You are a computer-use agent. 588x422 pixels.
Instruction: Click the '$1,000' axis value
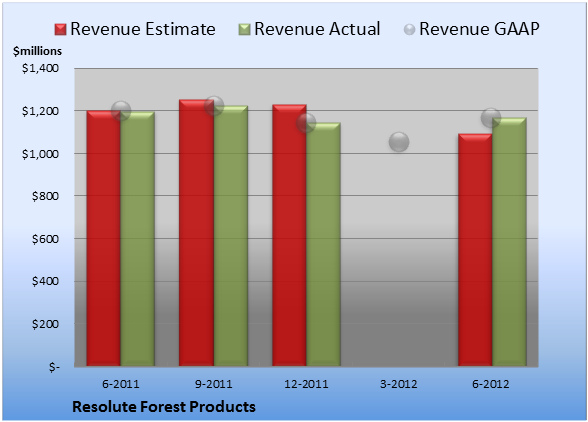tap(40, 154)
